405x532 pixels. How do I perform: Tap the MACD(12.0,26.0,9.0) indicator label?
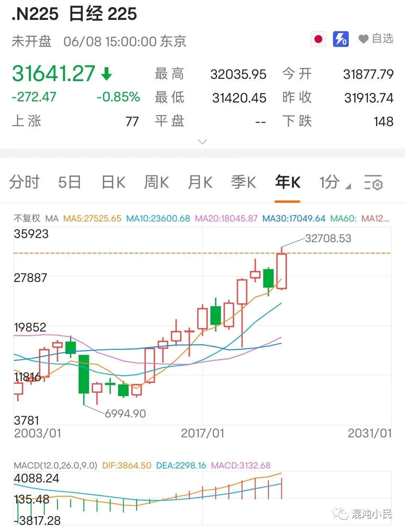[55, 466]
